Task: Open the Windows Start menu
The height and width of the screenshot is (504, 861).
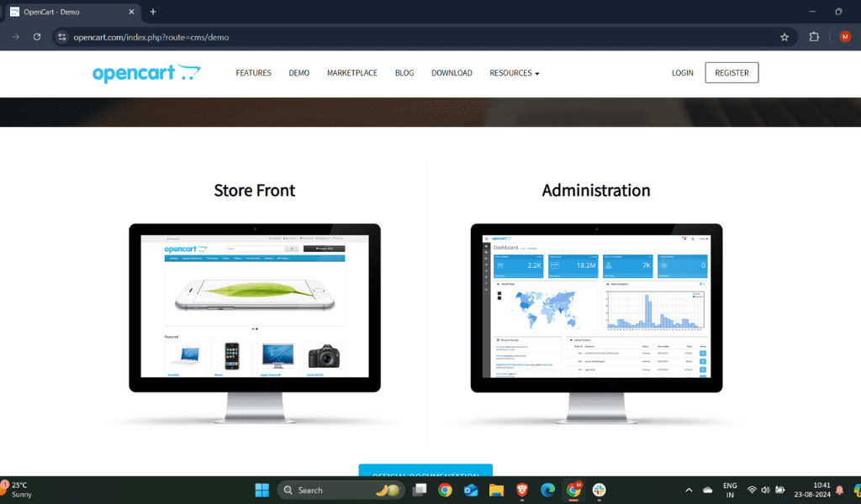Action: [262, 490]
